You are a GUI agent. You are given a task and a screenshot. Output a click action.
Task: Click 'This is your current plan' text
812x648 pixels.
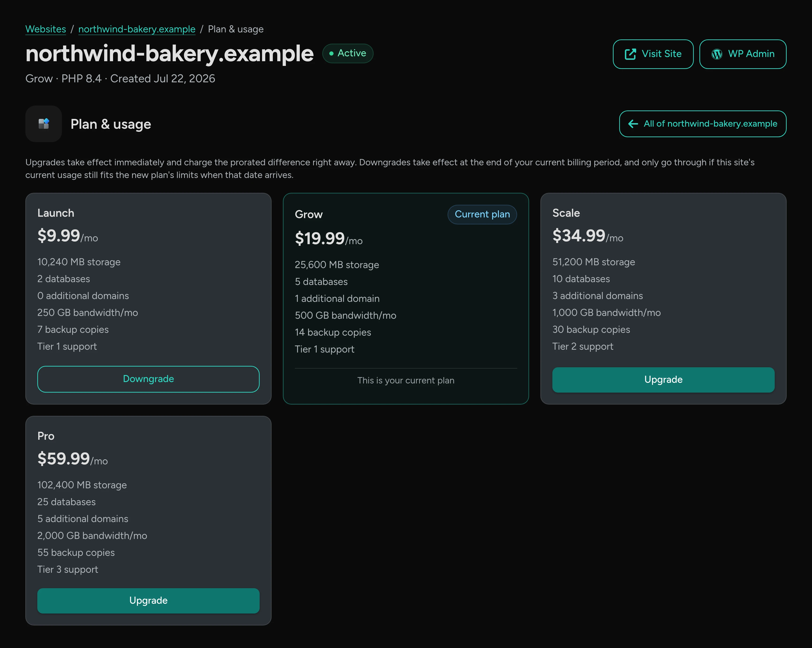point(406,380)
